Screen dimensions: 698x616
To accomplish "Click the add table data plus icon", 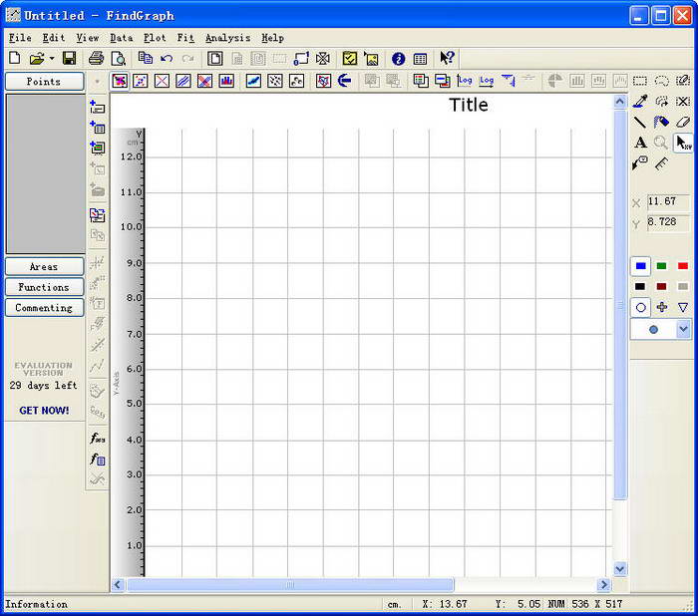I will [x=97, y=128].
